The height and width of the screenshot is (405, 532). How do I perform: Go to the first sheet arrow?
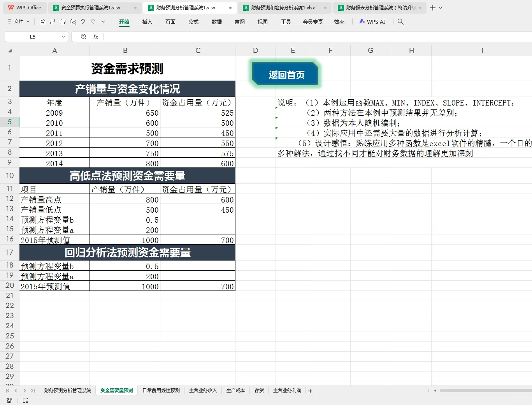pos(7,391)
